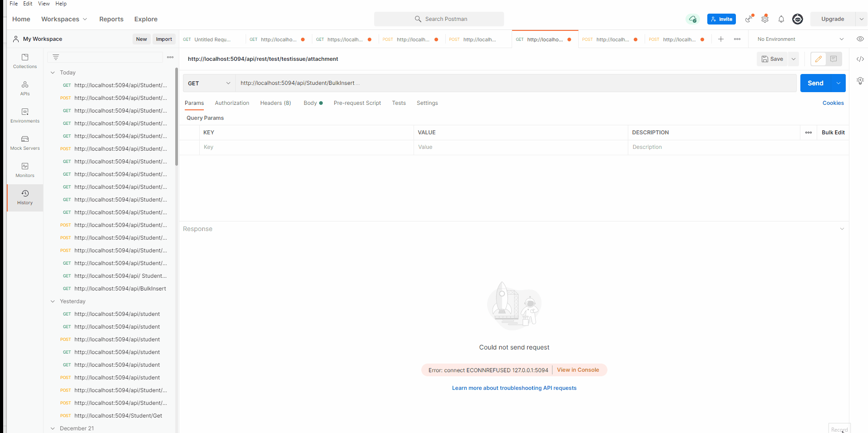Open the Monitors sidebar panel
The width and height of the screenshot is (868, 433).
(25, 170)
